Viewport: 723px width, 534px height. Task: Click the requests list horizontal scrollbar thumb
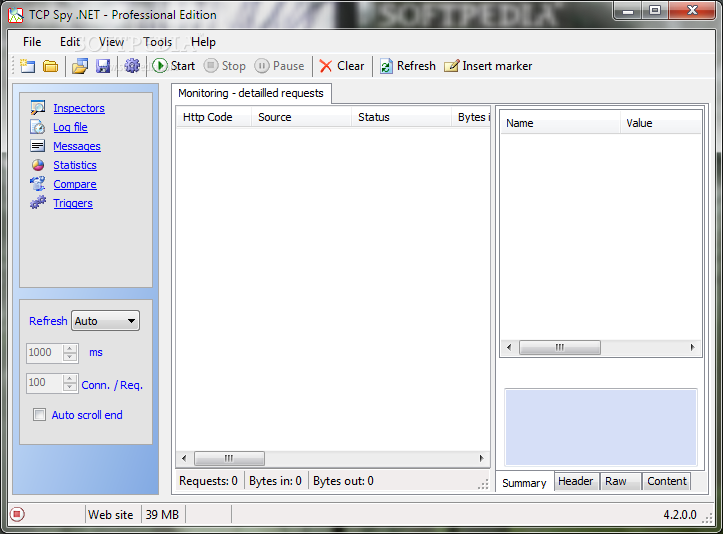point(229,458)
